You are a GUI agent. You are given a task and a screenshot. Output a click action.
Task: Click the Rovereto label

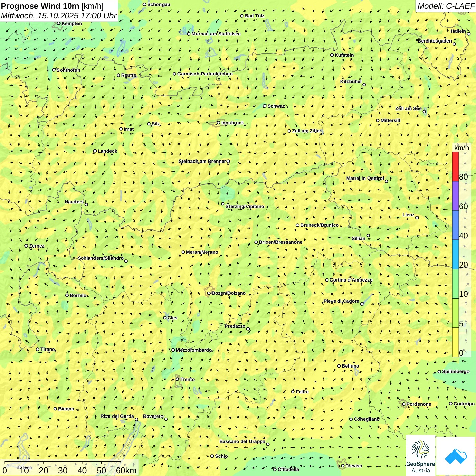pos(153,416)
